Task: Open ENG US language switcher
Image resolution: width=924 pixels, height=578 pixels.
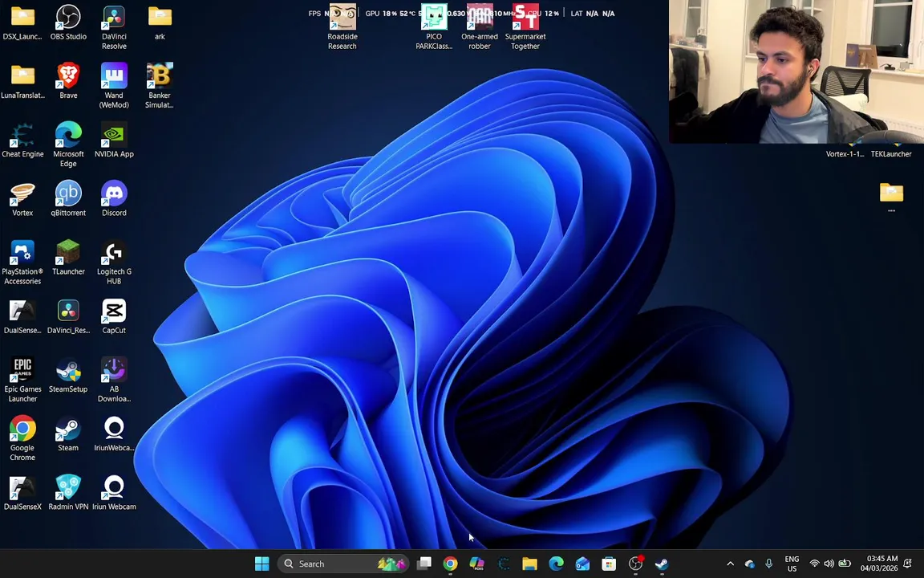Action: 792,564
